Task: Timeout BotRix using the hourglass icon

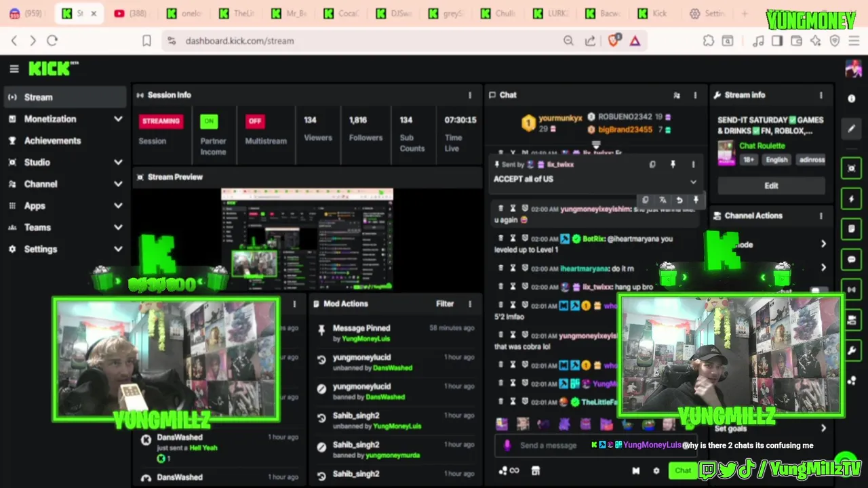Action: coord(513,239)
